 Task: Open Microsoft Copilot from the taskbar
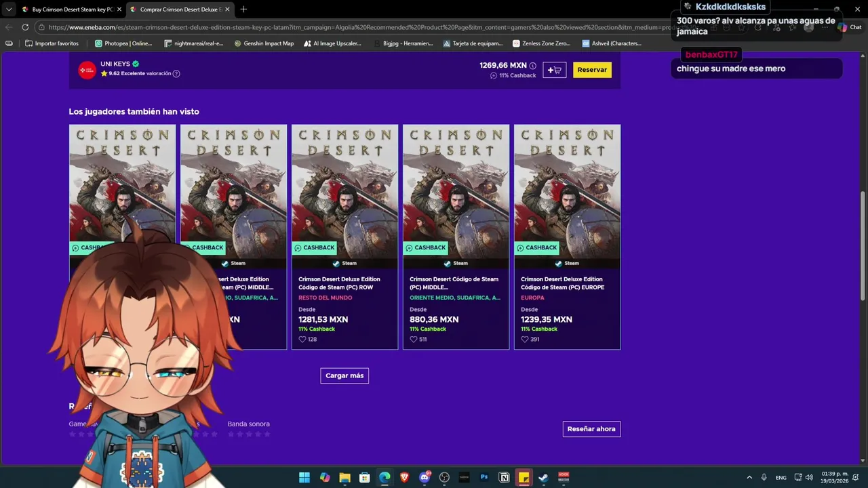click(325, 477)
